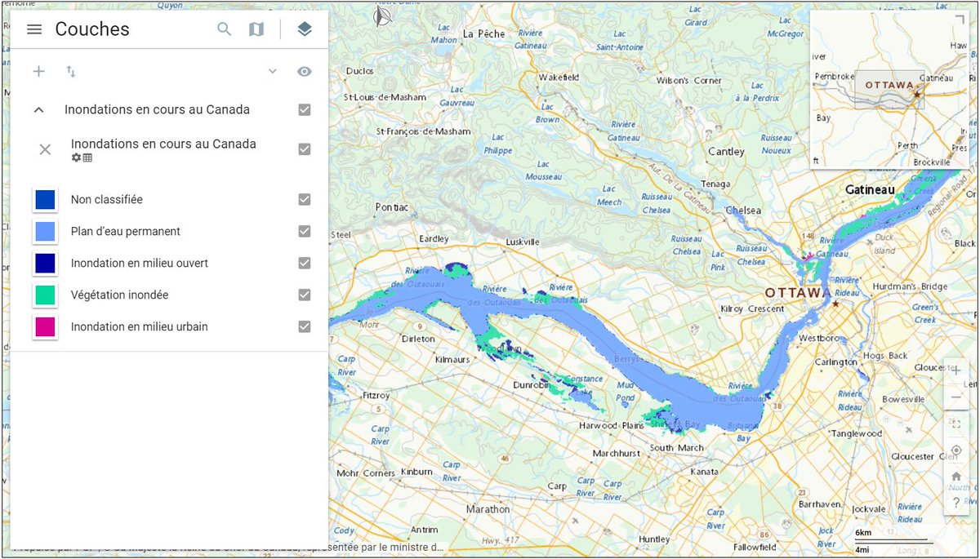Select the Non classifiée legend label
The width and height of the screenshot is (980, 559).
tap(107, 199)
